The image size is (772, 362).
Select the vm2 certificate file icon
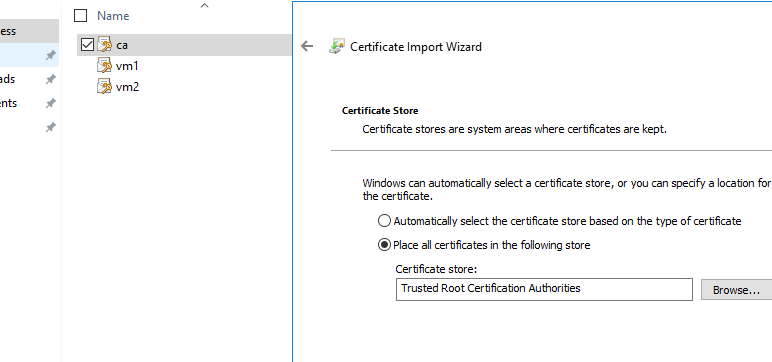tap(104, 87)
